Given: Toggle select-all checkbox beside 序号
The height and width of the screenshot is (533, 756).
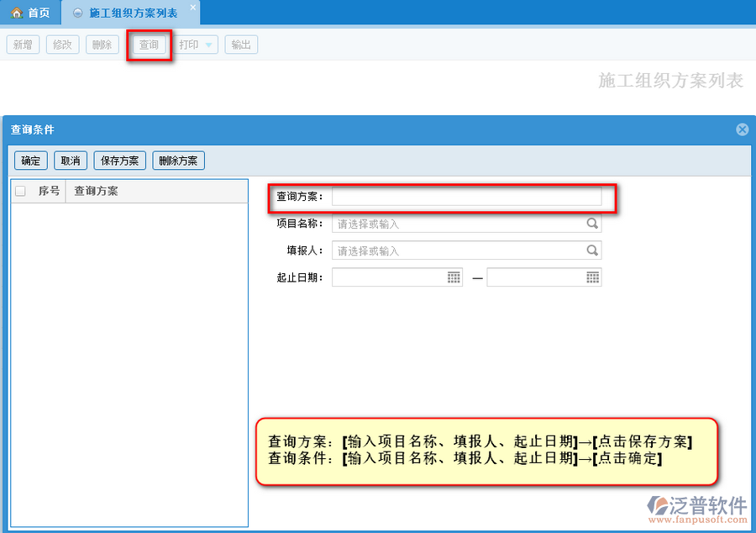Looking at the screenshot, I should (x=20, y=191).
